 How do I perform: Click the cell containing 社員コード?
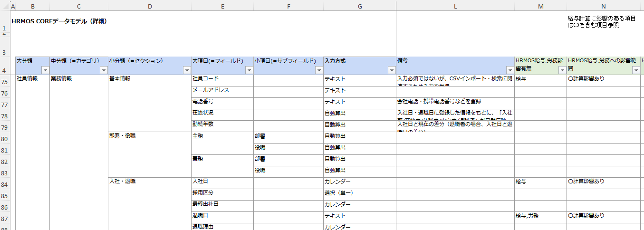point(221,79)
